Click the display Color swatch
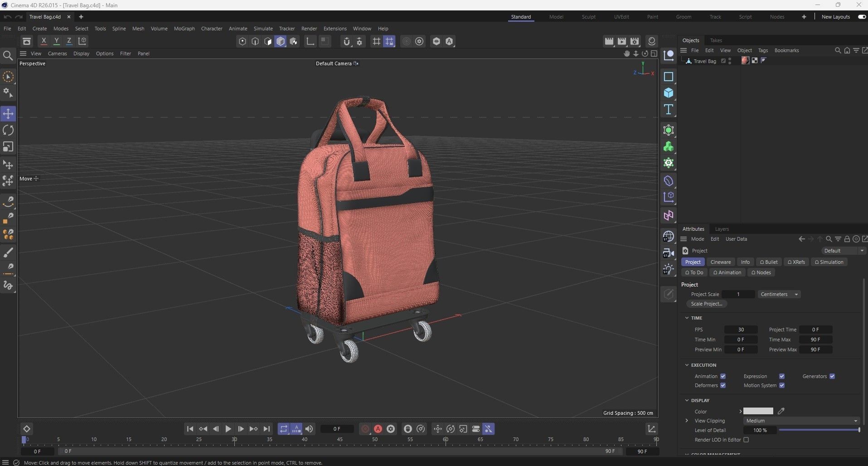 click(x=758, y=411)
